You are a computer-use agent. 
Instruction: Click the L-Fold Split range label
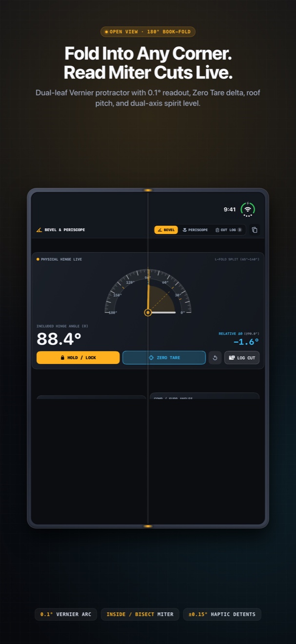[x=237, y=259]
